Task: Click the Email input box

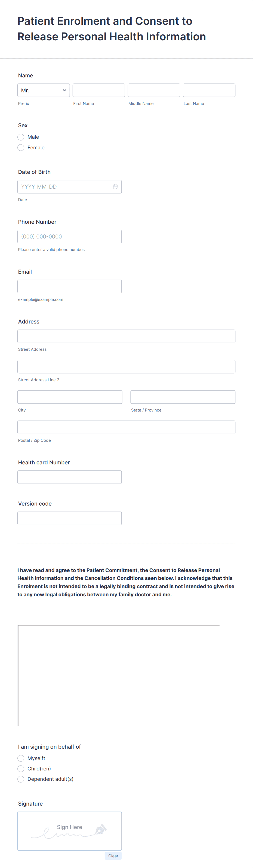Action: (x=70, y=286)
